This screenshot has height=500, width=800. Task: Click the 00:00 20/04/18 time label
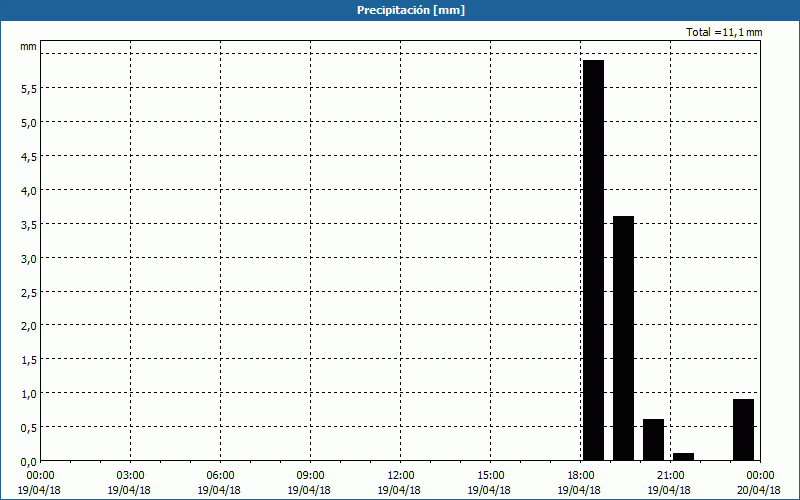(x=759, y=483)
